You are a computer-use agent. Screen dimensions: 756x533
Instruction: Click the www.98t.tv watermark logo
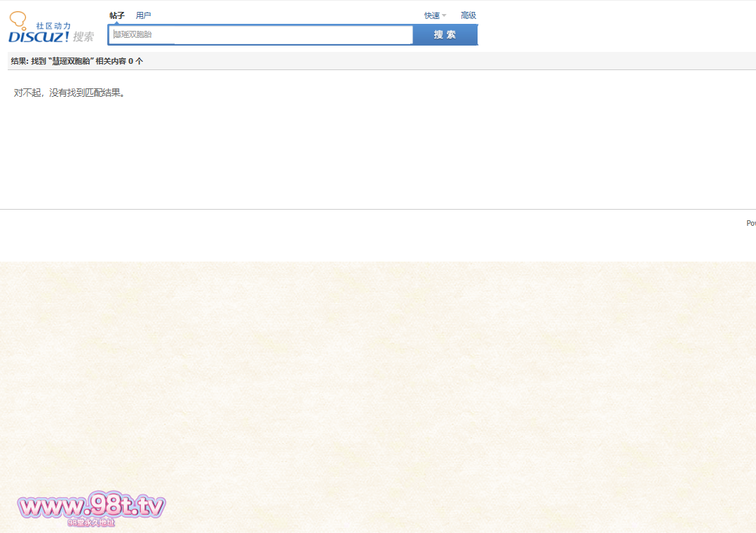tap(91, 505)
